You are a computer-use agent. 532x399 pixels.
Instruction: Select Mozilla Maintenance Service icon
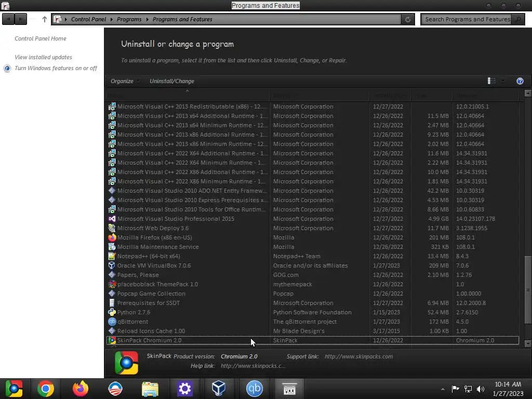[x=112, y=247]
